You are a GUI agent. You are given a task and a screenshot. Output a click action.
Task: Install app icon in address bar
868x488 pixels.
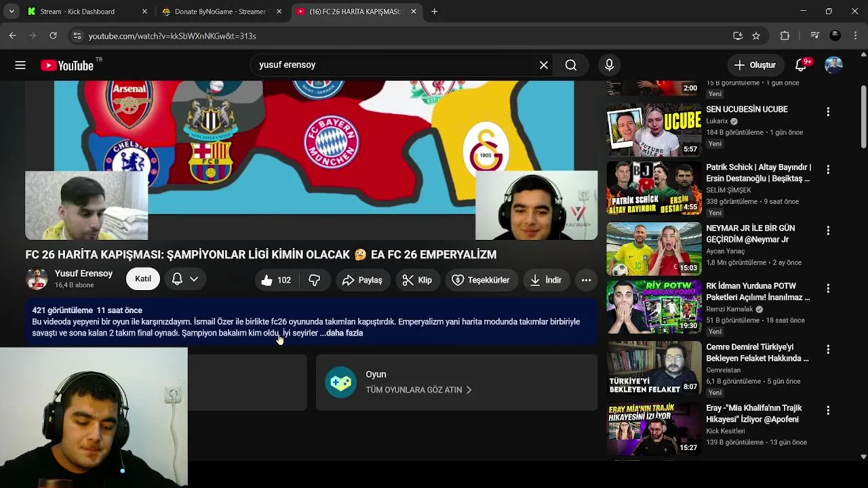pyautogui.click(x=738, y=36)
